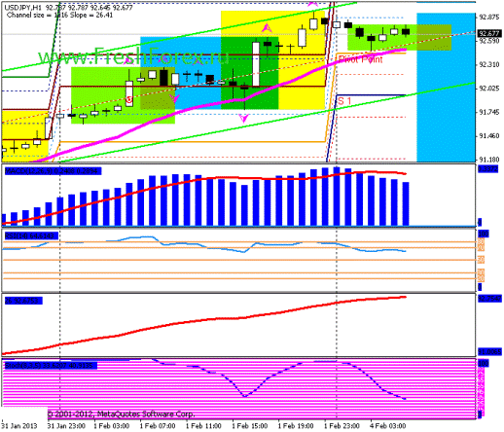
Task: Click the 1 Feb 19:00 time label
Action: coord(296,426)
